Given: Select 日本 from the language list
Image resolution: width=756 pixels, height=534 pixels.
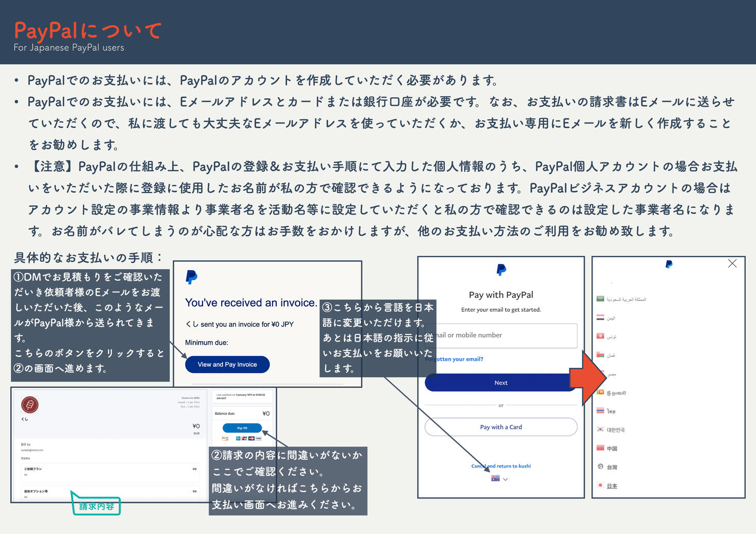Looking at the screenshot, I should coord(612,486).
